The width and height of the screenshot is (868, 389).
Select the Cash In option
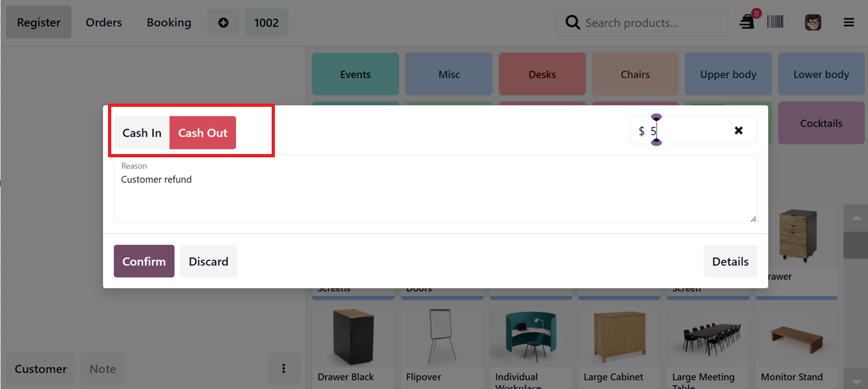tap(142, 133)
